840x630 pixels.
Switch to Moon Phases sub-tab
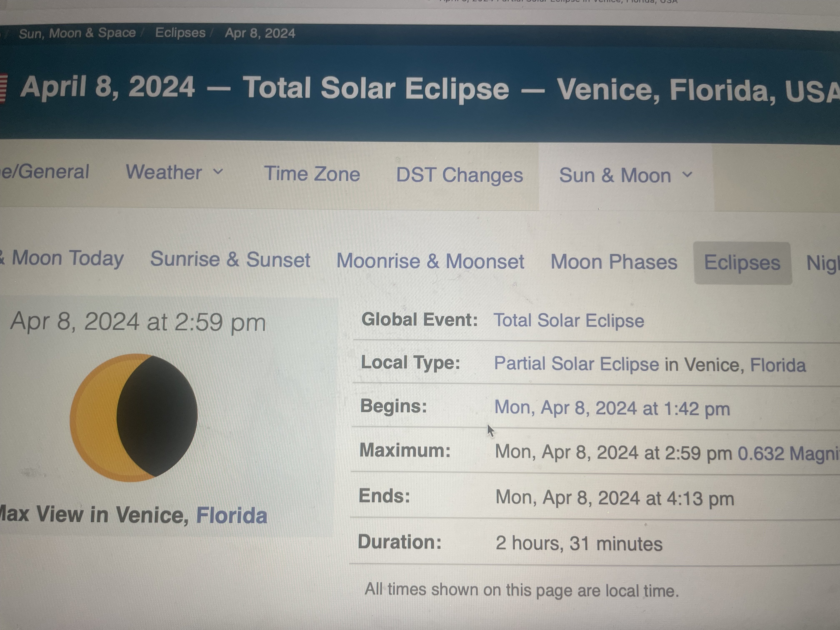614,262
